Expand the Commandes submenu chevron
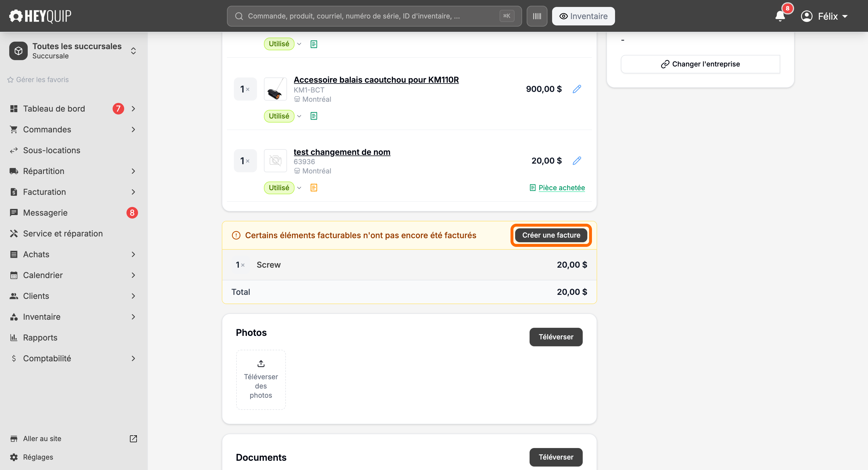This screenshot has height=470, width=868. click(133, 129)
